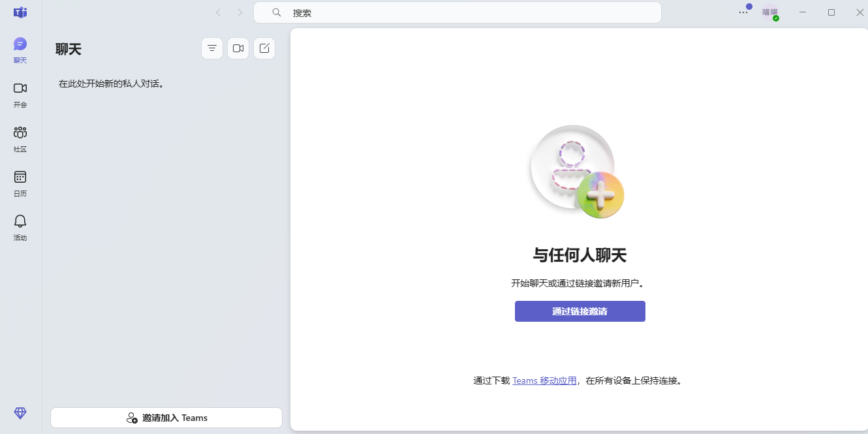This screenshot has height=434, width=868.
Task: Click the 邀请加入 Teams button
Action: click(166, 418)
